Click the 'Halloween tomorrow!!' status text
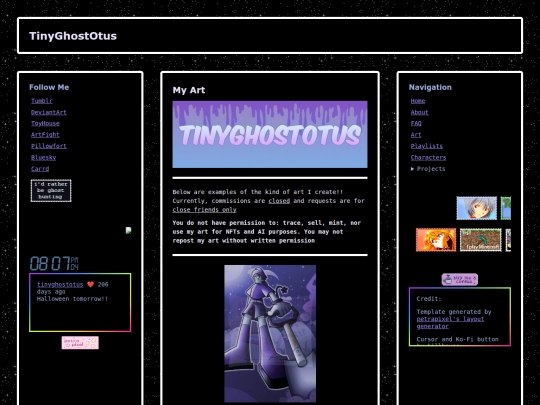Image resolution: width=540 pixels, height=405 pixels. (72, 299)
